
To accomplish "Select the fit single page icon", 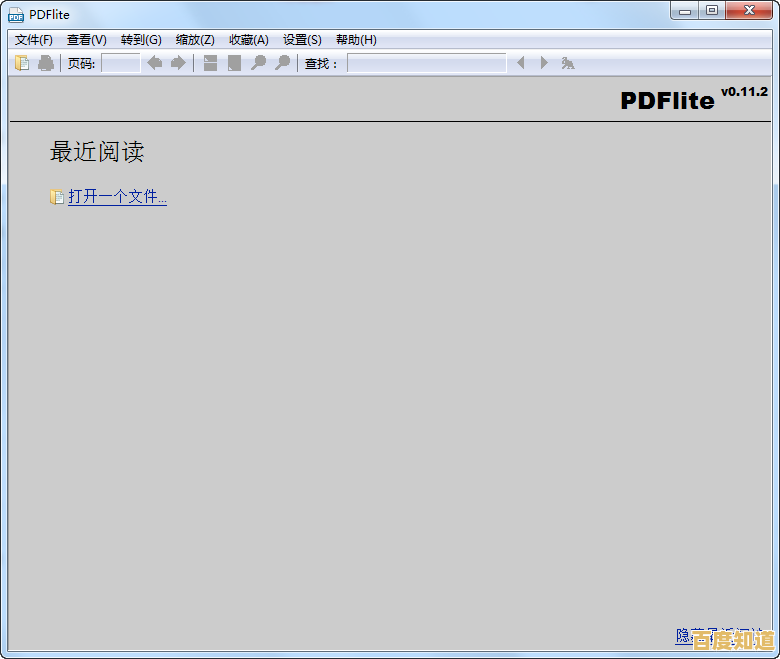I will pos(234,63).
